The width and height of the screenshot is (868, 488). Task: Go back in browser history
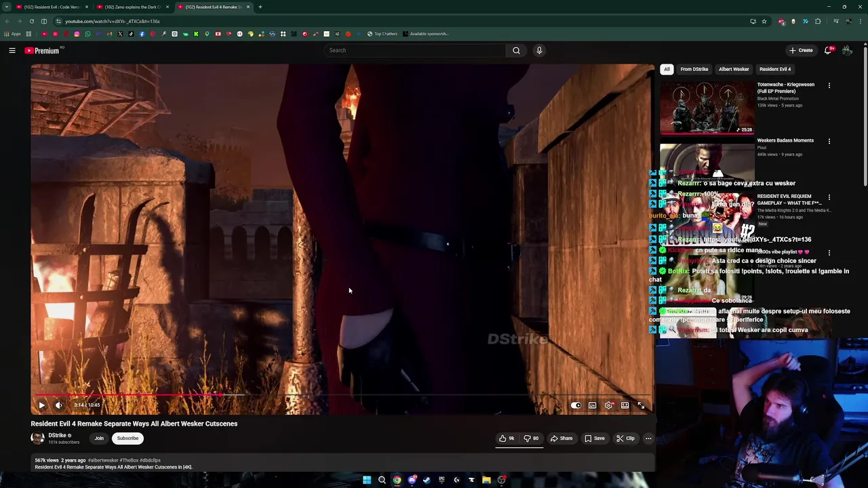click(7, 21)
